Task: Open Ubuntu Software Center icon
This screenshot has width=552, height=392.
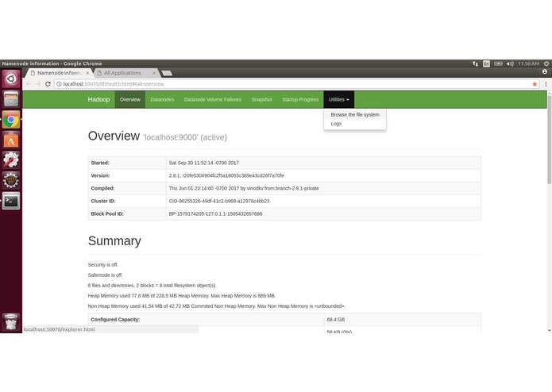Action: pos(11,140)
